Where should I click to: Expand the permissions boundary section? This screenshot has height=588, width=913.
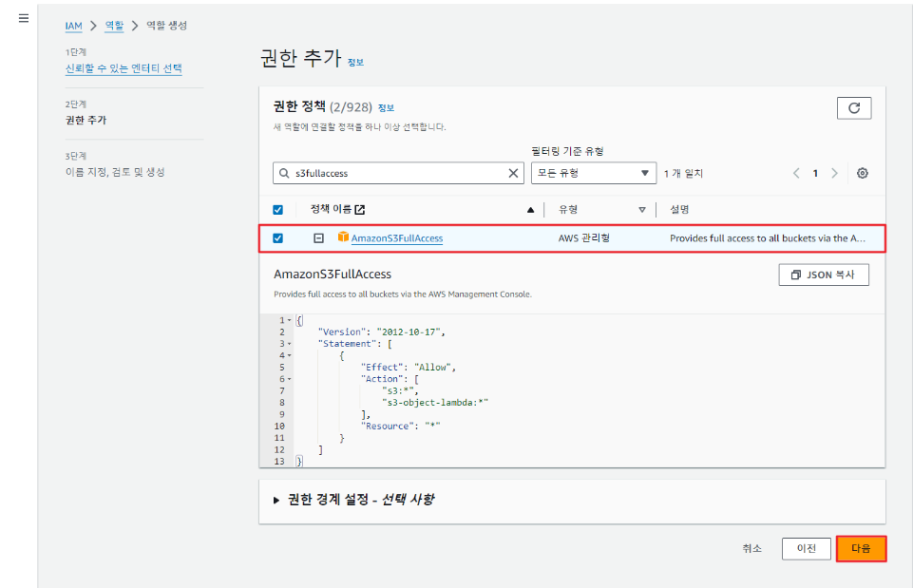[x=276, y=500]
